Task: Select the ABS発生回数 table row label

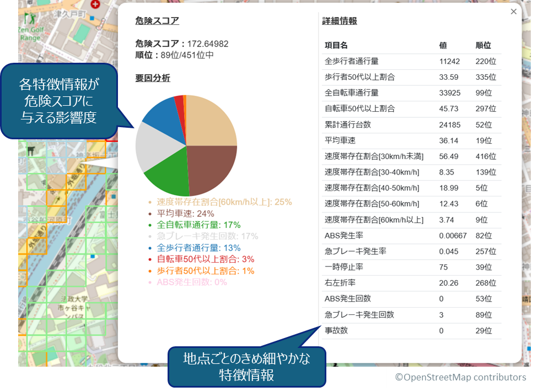Action: pos(348,298)
